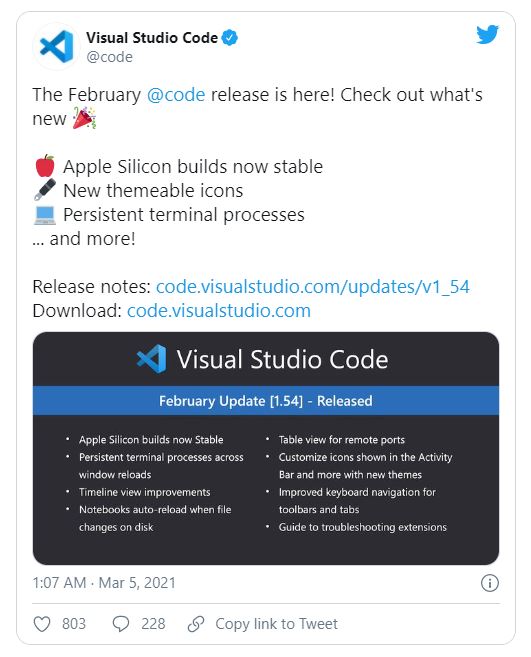This screenshot has width=531, height=657.
Task: Click the party popper emoji
Action: pyautogui.click(x=84, y=118)
